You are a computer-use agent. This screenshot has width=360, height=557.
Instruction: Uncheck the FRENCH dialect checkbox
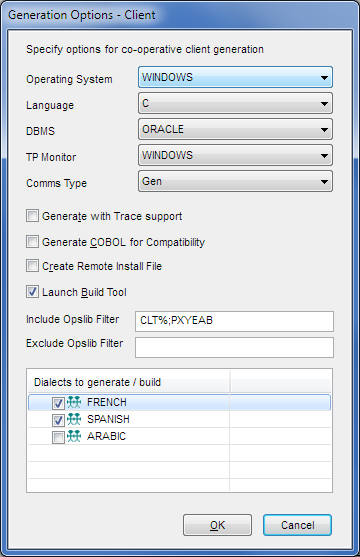58,403
